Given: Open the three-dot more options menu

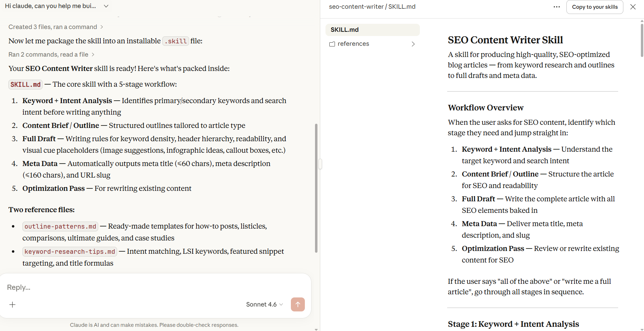Looking at the screenshot, I should click(557, 7).
